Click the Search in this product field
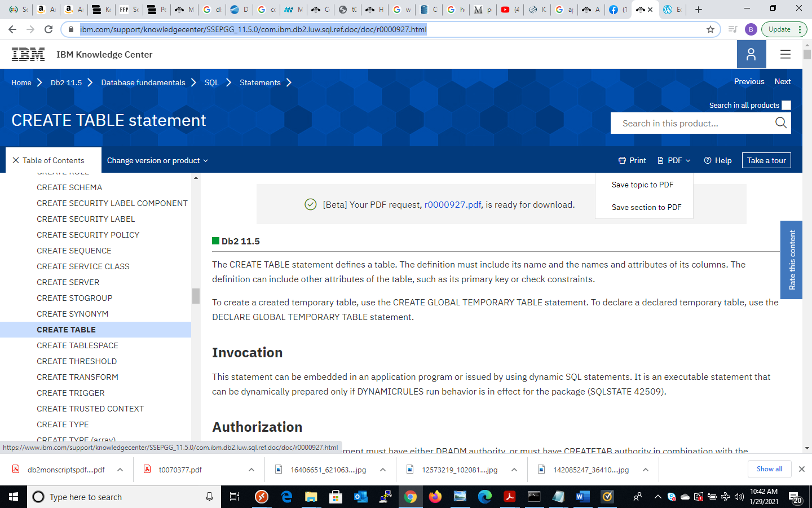Screen dimensions: 812x508 (x=694, y=123)
